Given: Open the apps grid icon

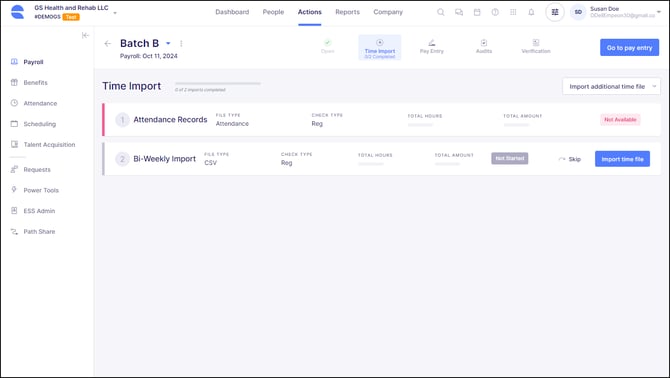Looking at the screenshot, I should pos(513,12).
